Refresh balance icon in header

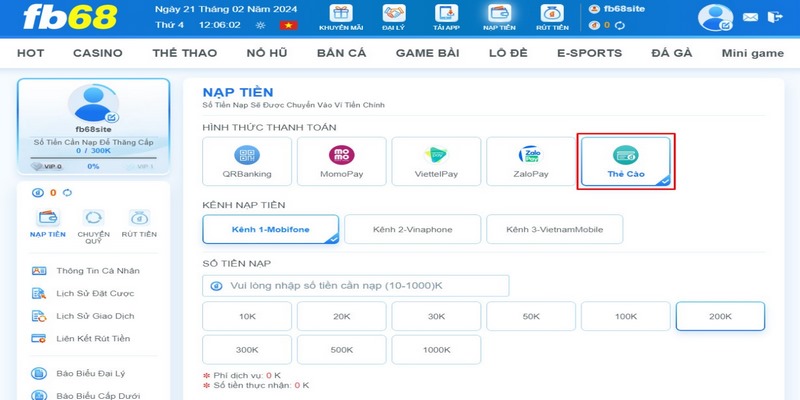(620, 25)
